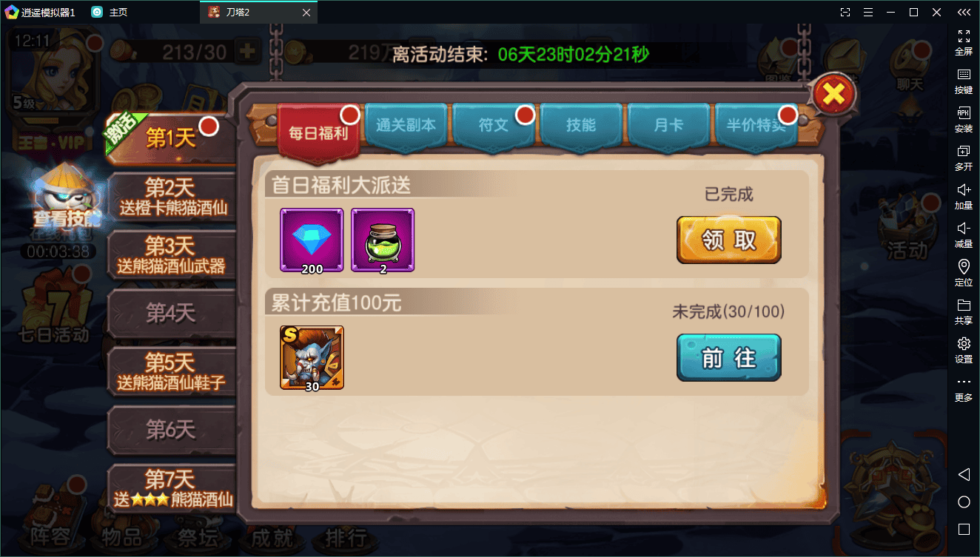Click the 前往 button for recharge
980x557 pixels.
click(x=729, y=357)
